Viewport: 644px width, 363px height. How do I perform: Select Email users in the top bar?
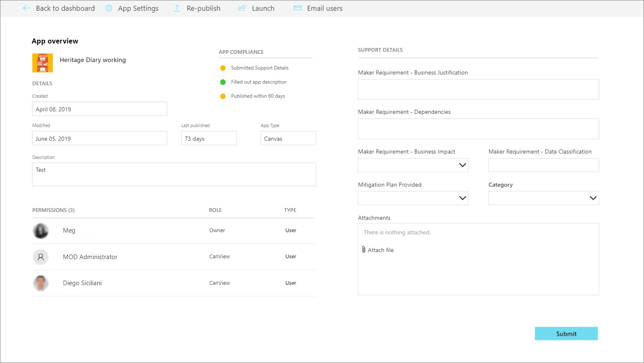[x=324, y=8]
